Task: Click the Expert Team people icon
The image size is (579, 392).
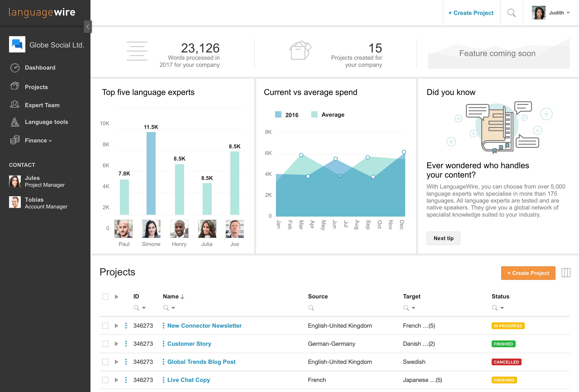Action: (15, 104)
